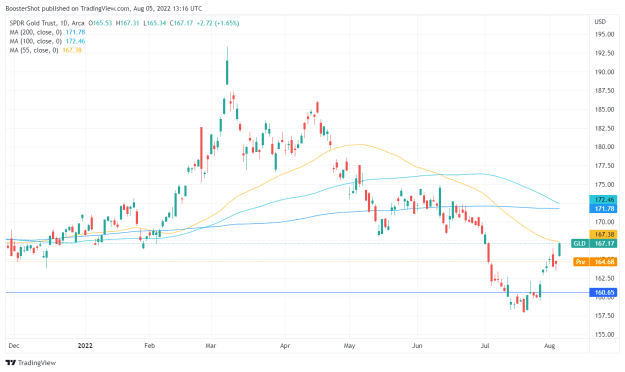Image resolution: width=625 pixels, height=372 pixels.
Task: Click the blue horizontal support line at 160.65
Action: pos(297,293)
